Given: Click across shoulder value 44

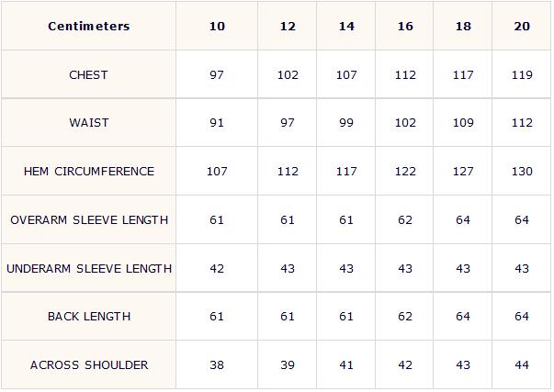Looking at the screenshot, I should (x=522, y=365).
